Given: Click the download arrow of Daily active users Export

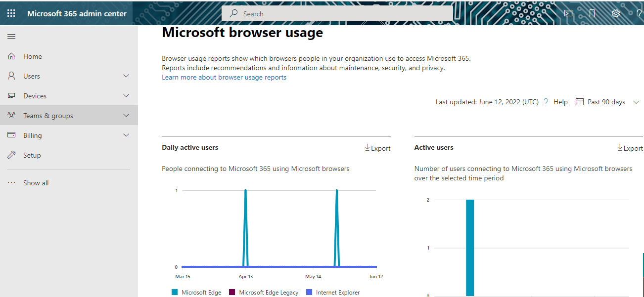Looking at the screenshot, I should pyautogui.click(x=367, y=148).
